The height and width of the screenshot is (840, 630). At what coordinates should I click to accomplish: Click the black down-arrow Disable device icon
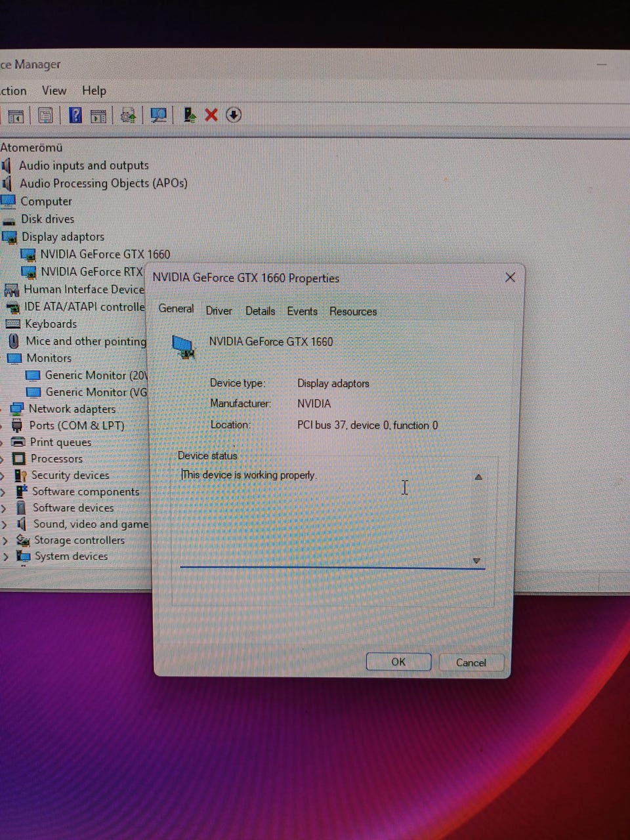coord(234,115)
